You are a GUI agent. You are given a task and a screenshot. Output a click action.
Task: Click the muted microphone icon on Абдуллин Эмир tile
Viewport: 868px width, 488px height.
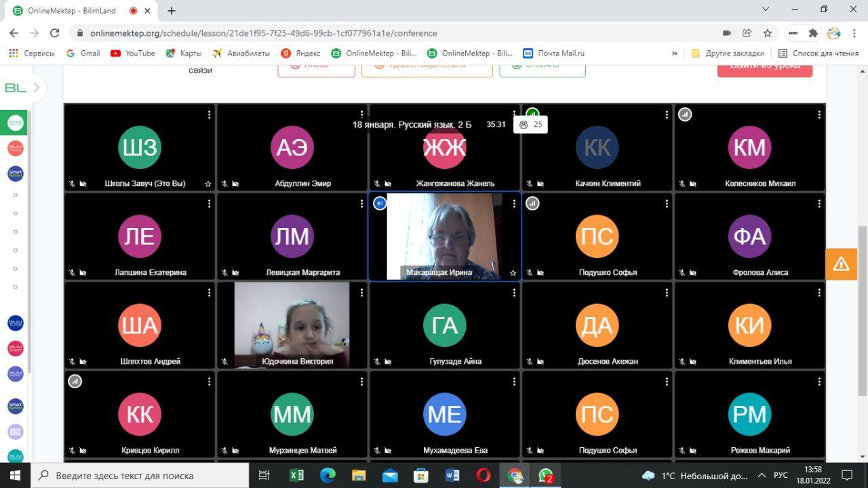[x=224, y=184]
